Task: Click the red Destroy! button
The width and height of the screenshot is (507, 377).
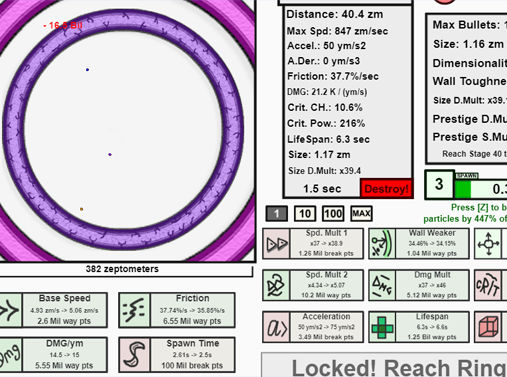Action: [x=386, y=189]
